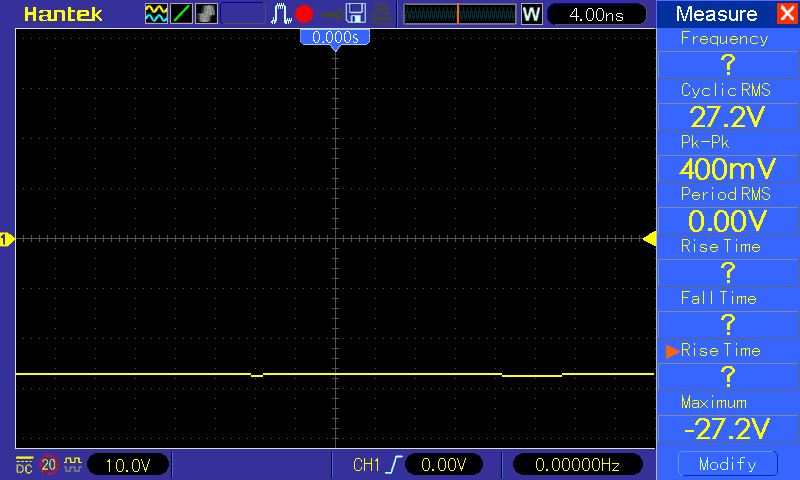
Task: Click the rising edge trigger slope icon
Action: [393, 465]
